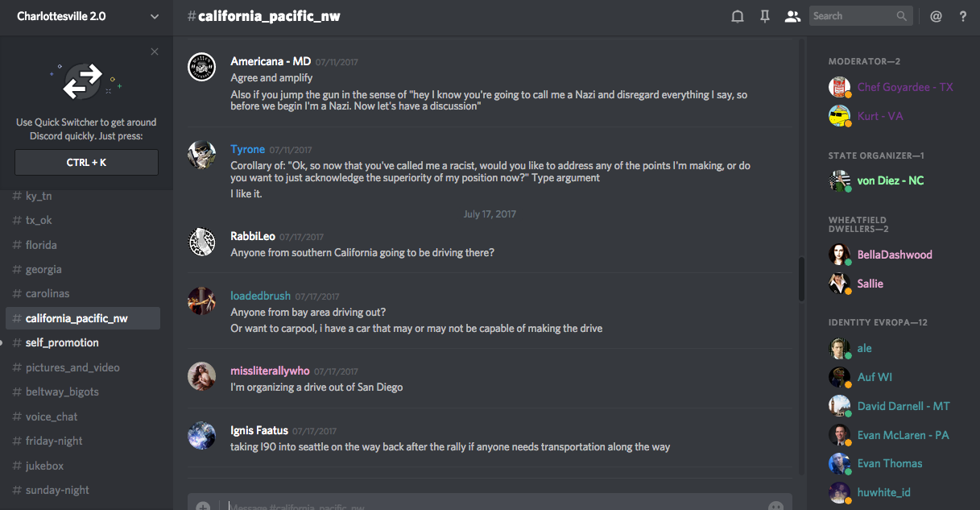The width and height of the screenshot is (980, 510).
Task: Click the username loadedbrush in chat
Action: (x=260, y=296)
